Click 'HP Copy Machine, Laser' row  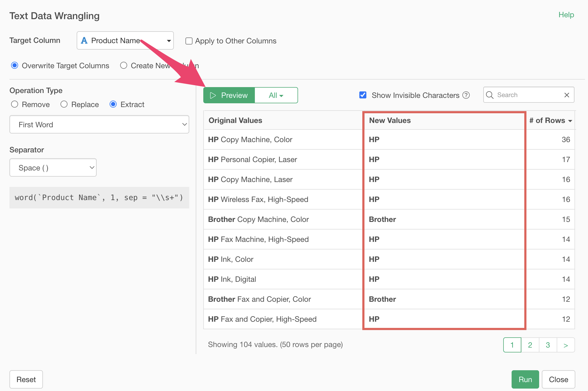pos(389,179)
